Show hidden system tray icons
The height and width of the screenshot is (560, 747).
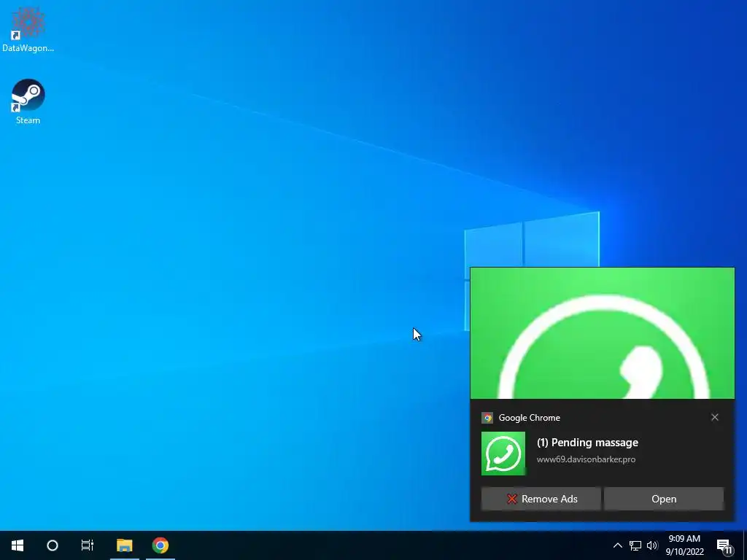click(x=617, y=545)
